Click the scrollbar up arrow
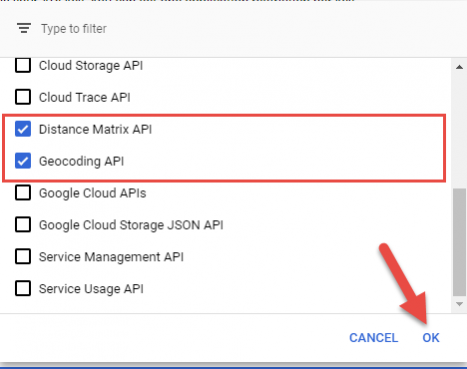 (x=459, y=67)
